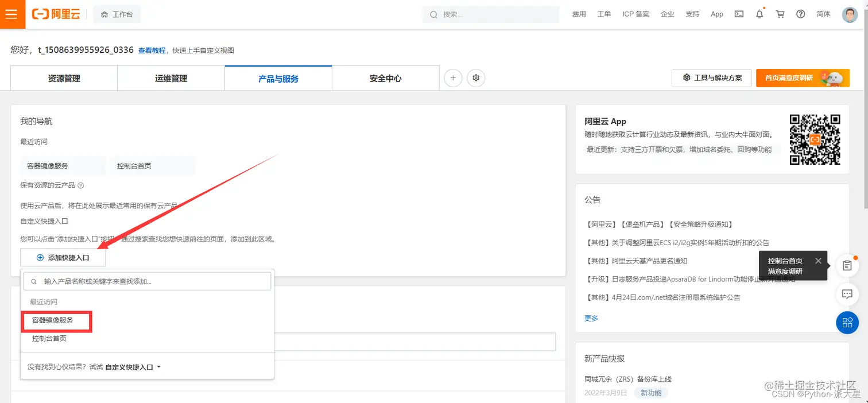Open the chat feedback floating icon

point(847,294)
